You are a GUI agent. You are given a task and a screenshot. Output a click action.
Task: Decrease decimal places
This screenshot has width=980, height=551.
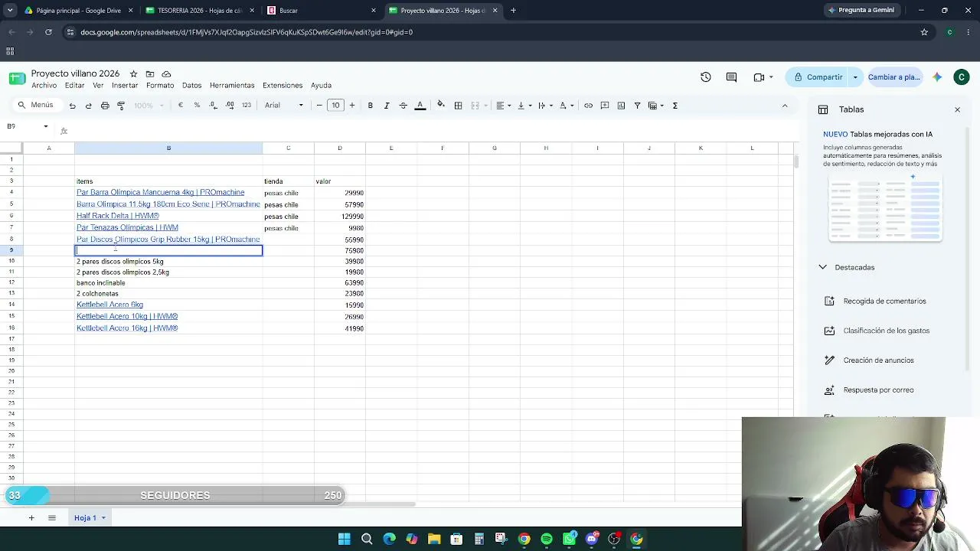(x=213, y=106)
